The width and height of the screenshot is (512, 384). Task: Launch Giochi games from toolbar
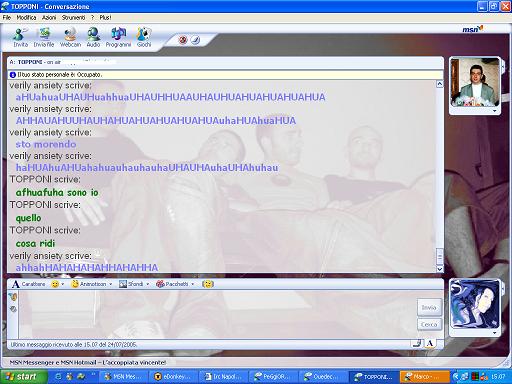tap(144, 37)
